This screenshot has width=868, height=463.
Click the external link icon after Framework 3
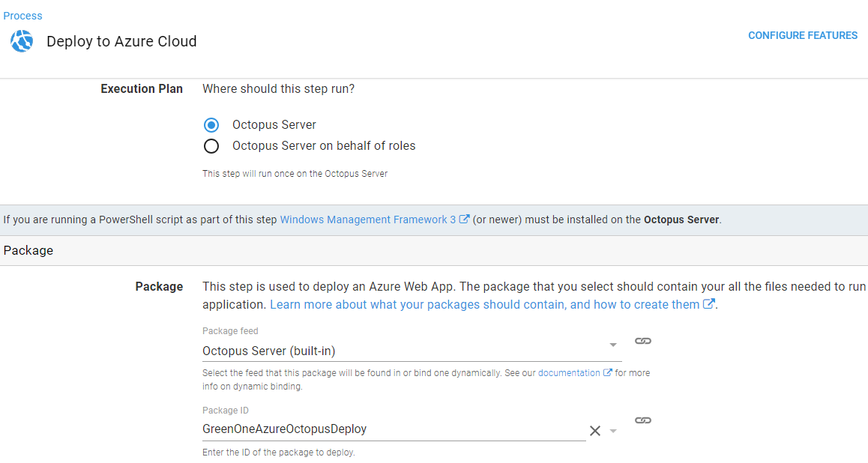click(x=464, y=219)
